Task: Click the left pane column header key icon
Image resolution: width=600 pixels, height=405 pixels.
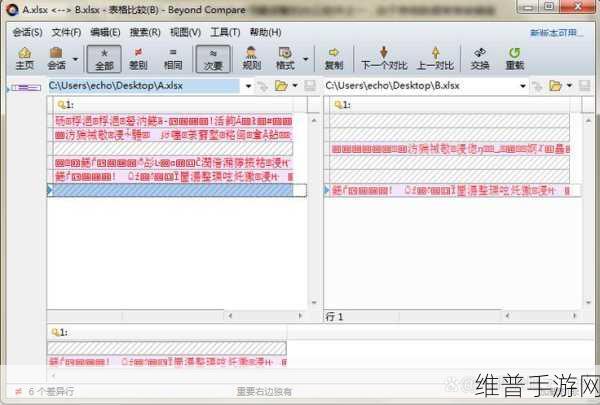Action: [61, 105]
